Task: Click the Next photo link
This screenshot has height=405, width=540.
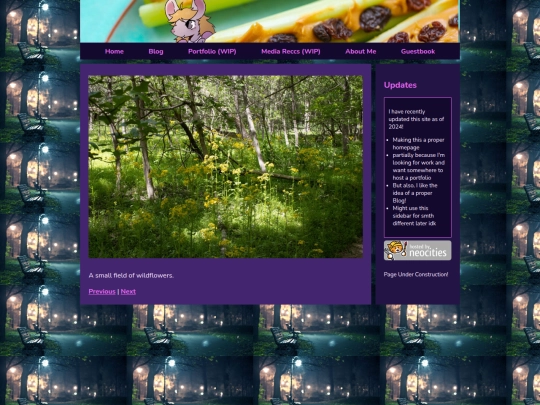Action: [x=128, y=291]
